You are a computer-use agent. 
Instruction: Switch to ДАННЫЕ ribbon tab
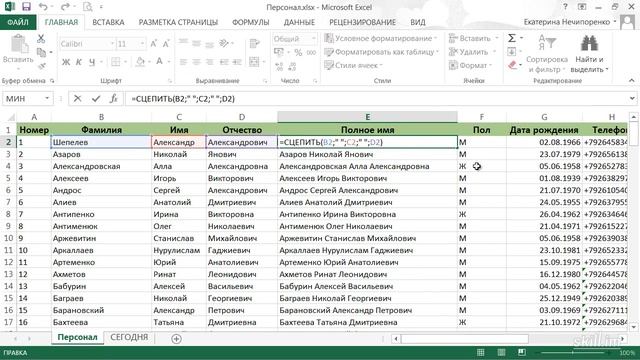tap(299, 22)
